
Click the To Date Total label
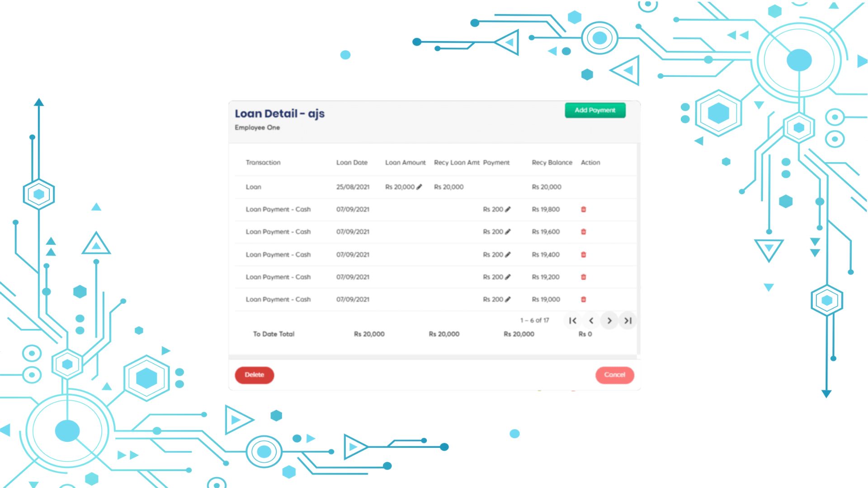274,334
